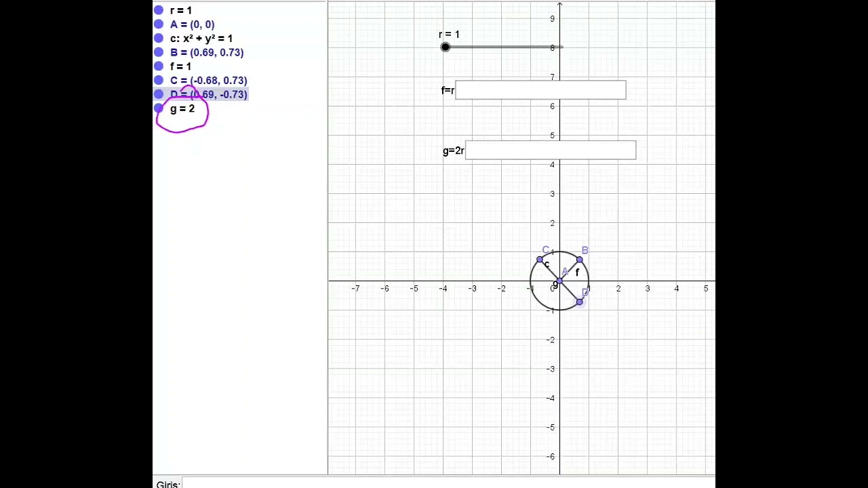Viewport: 868px width, 488px height.
Task: Click segment f label in the circle
Action: tap(577, 272)
